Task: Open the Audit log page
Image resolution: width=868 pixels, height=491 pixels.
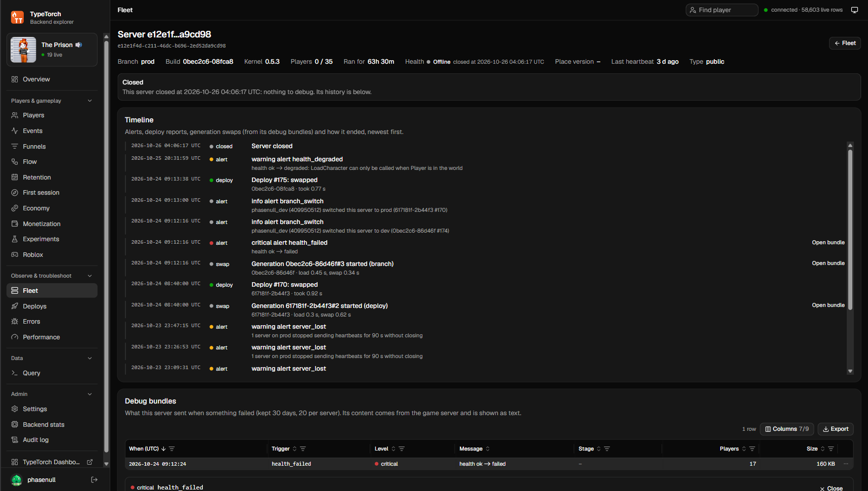Action: (x=52, y=440)
